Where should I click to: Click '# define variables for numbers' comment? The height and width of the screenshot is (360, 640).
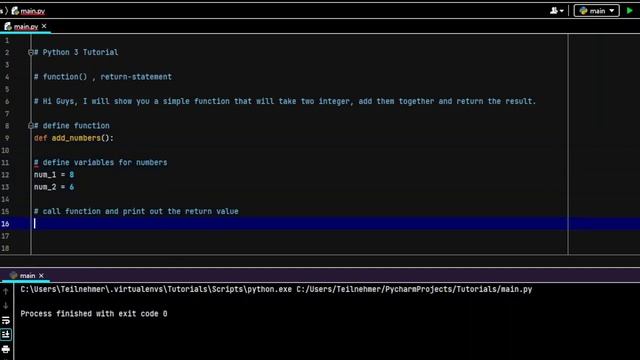pyautogui.click(x=100, y=162)
